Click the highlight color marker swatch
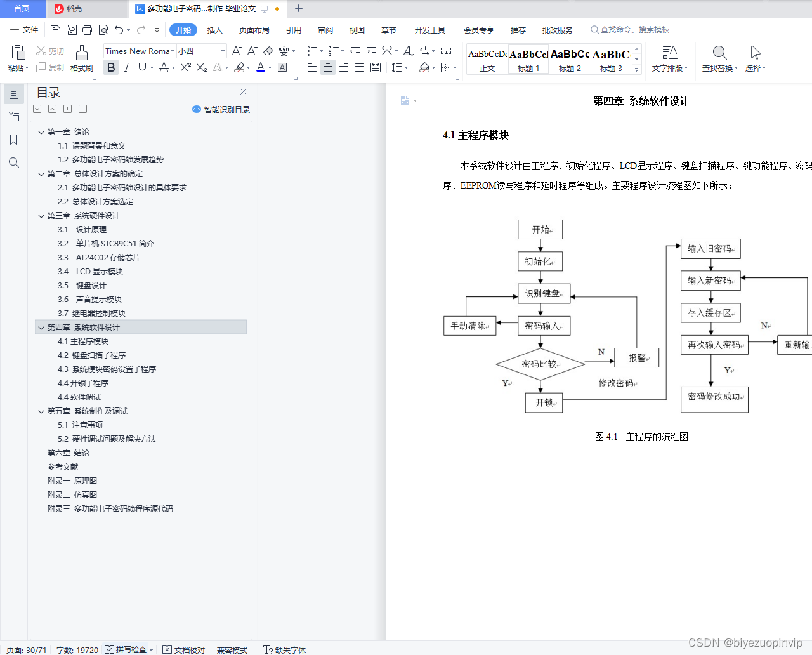Screen dimensions: 812x655 pyautogui.click(x=239, y=67)
